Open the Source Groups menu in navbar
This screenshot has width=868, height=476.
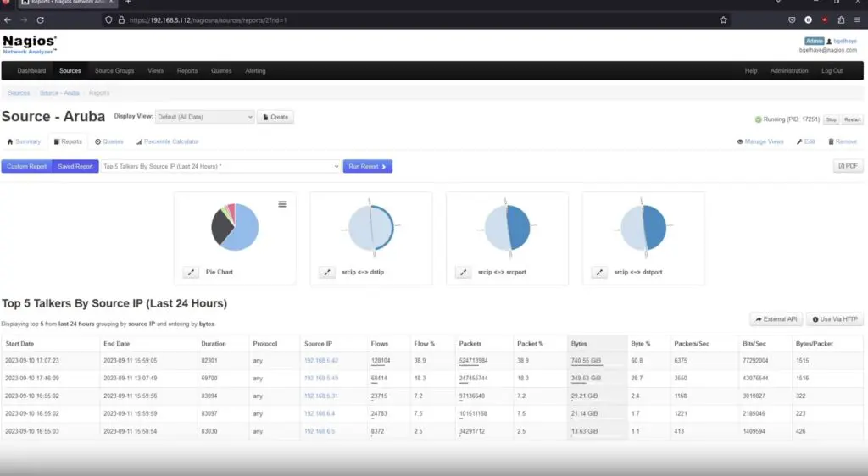[x=114, y=71]
